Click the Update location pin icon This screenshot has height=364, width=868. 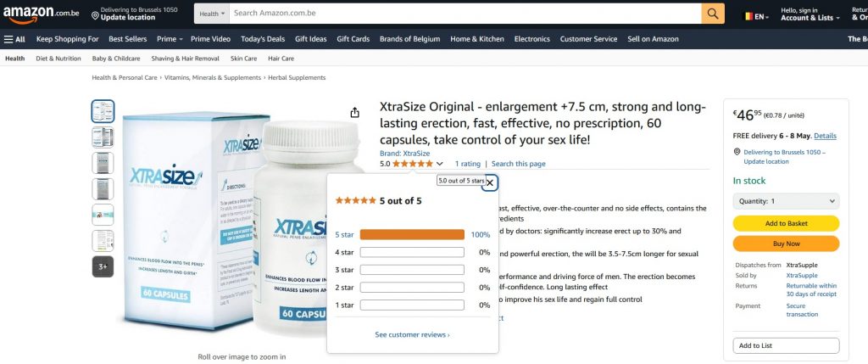[95, 15]
